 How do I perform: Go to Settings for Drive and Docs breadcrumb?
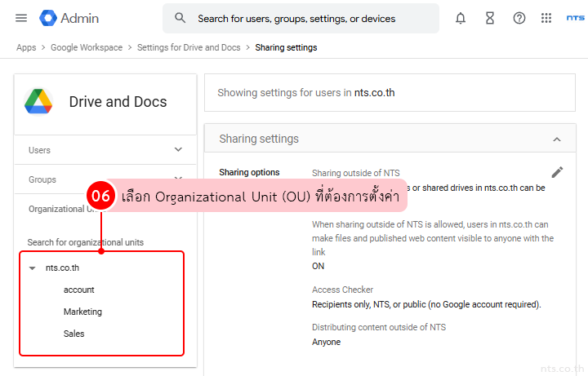(x=189, y=47)
